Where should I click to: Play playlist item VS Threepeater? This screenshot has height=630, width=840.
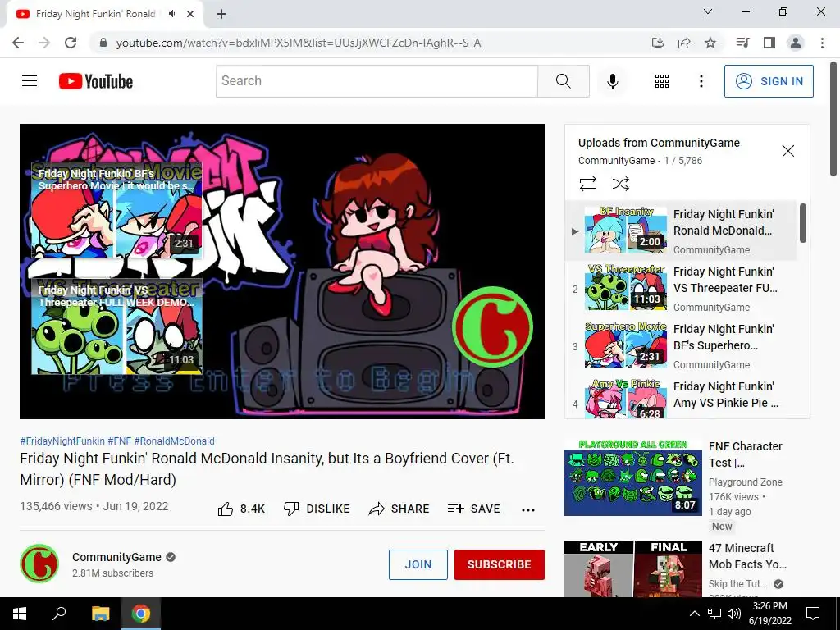coord(680,288)
